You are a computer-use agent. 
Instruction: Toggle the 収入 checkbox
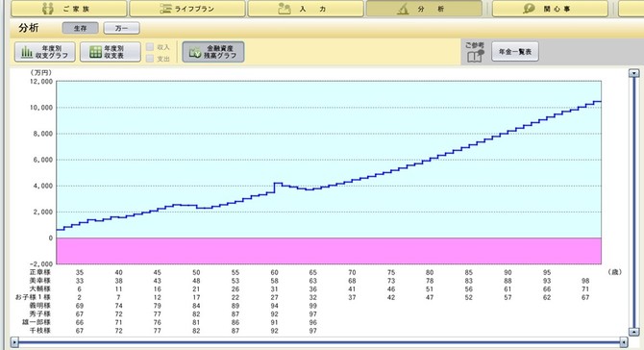click(150, 47)
